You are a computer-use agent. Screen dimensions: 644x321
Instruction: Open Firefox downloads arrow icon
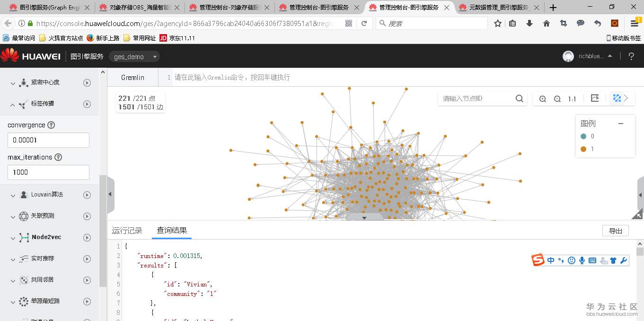[x=529, y=23]
